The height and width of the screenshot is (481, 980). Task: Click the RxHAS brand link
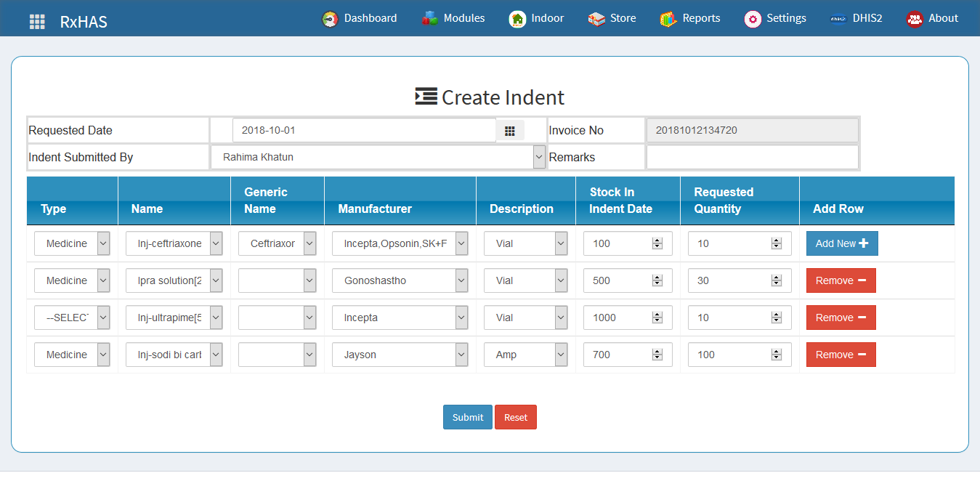coord(84,22)
